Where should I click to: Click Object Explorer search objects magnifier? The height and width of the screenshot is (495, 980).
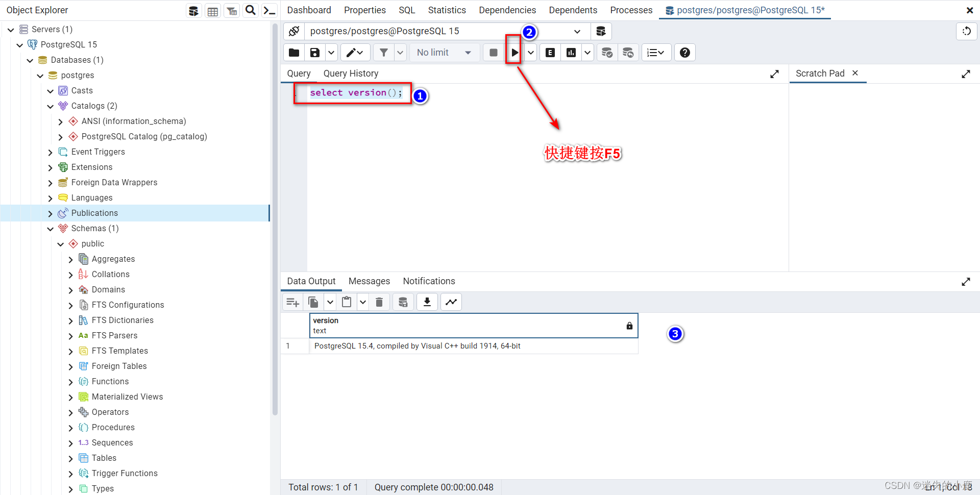[x=251, y=10]
